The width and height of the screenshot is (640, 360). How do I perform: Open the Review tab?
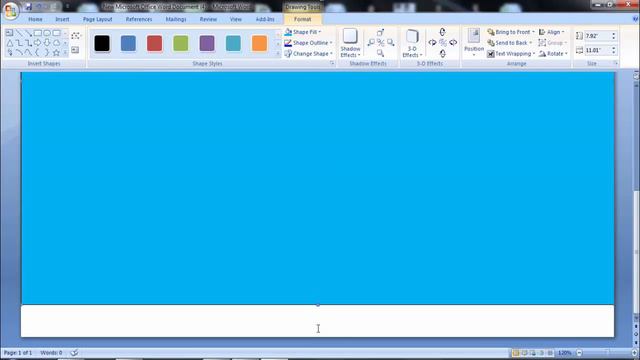click(208, 19)
